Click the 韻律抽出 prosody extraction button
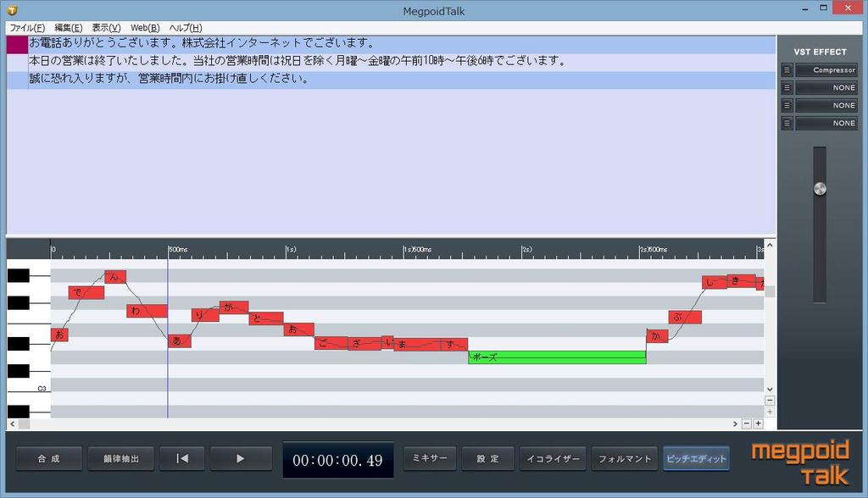 pos(120,458)
